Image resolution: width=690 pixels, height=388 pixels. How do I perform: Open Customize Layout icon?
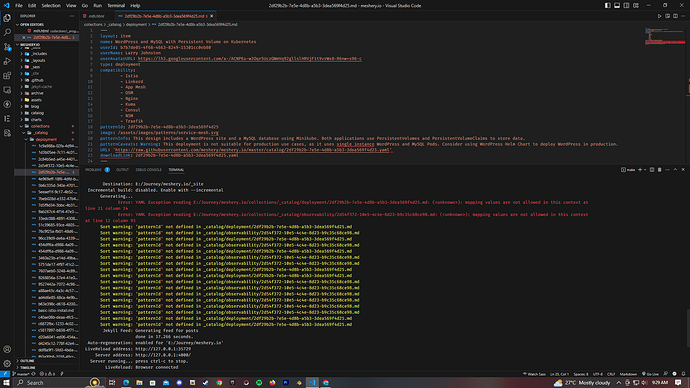[x=636, y=5]
